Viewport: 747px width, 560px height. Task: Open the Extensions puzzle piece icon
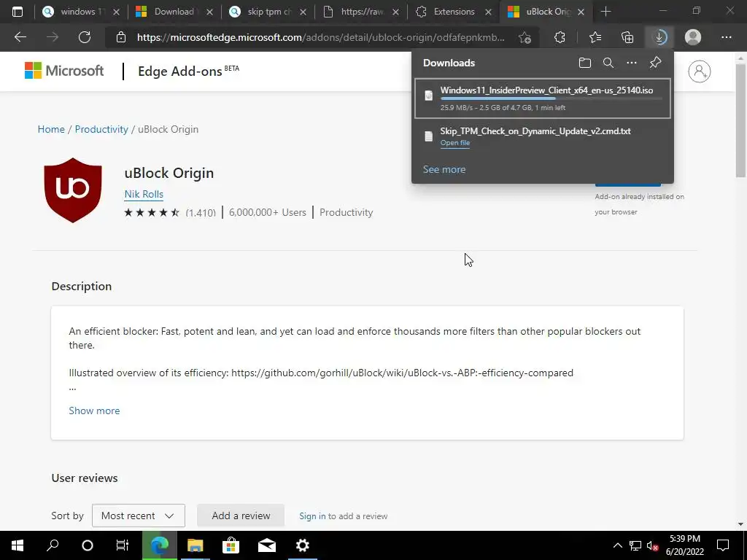pos(560,37)
